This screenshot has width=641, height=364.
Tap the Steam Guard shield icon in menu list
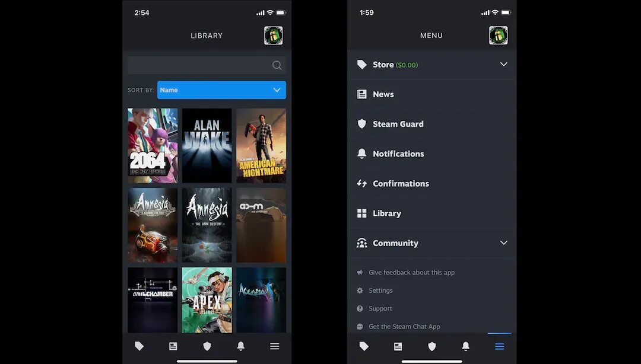pos(362,124)
